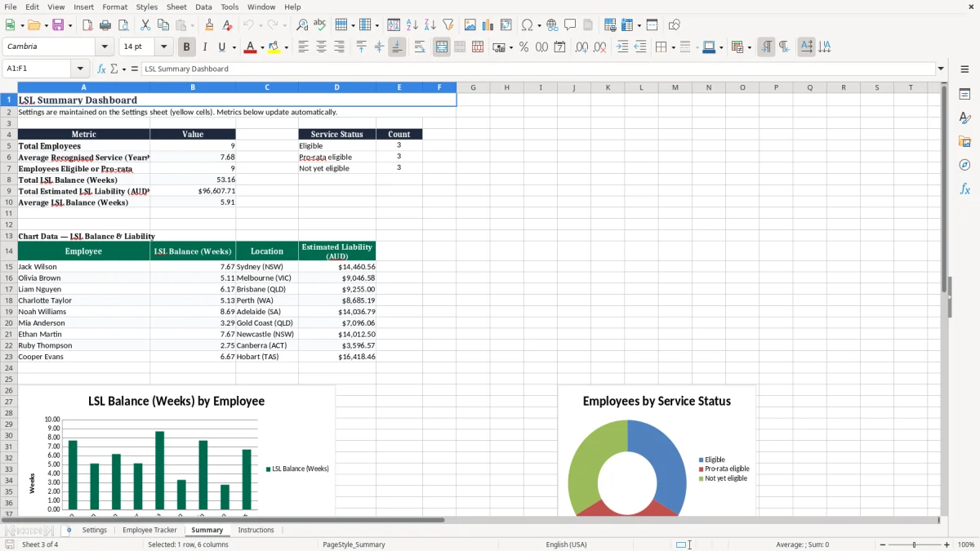
Task: Click Format as Date icon
Action: 559,47
